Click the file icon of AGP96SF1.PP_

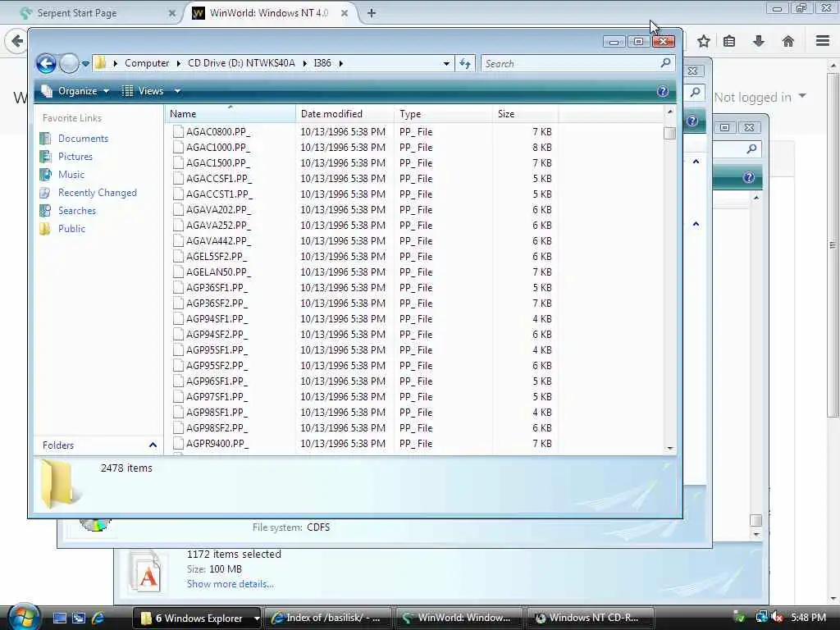pos(178,381)
